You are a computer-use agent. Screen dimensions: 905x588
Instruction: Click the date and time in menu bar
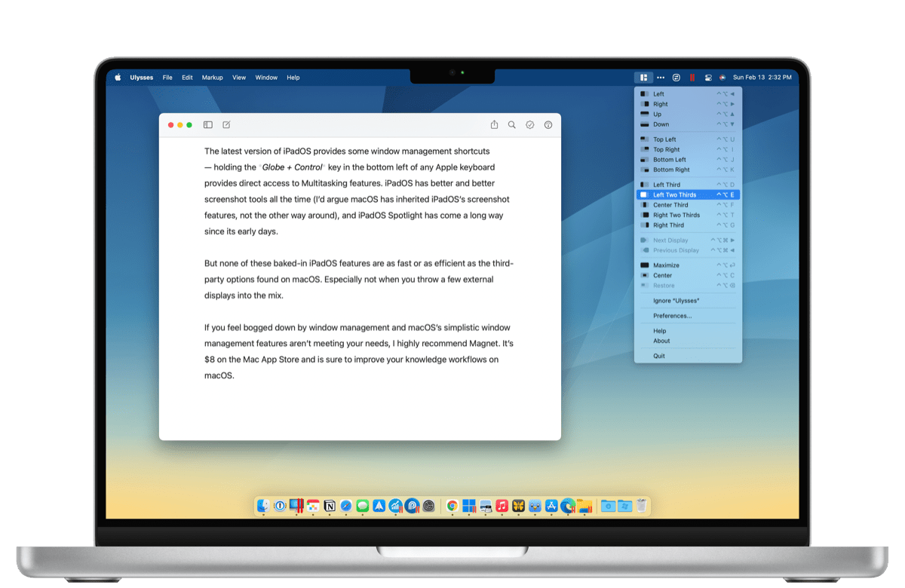pos(762,78)
